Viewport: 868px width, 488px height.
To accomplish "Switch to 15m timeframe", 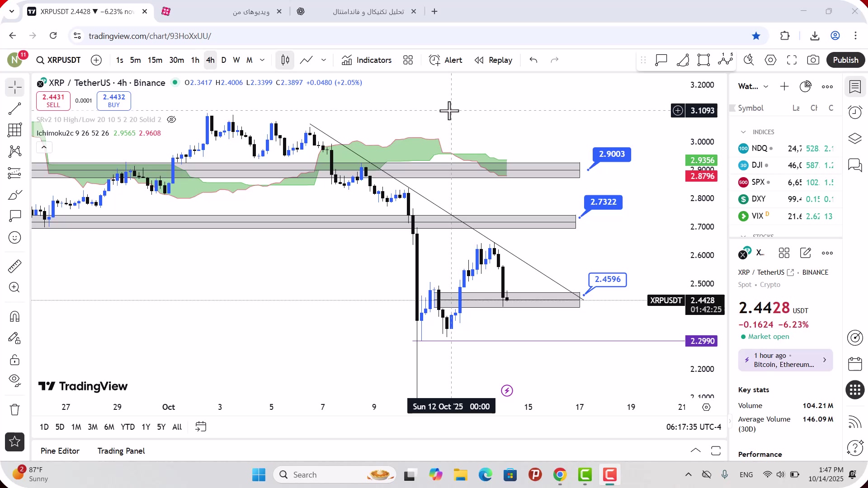I will click(155, 60).
